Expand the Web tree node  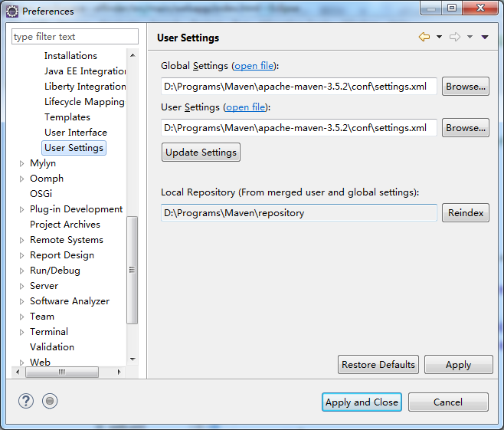21,363
